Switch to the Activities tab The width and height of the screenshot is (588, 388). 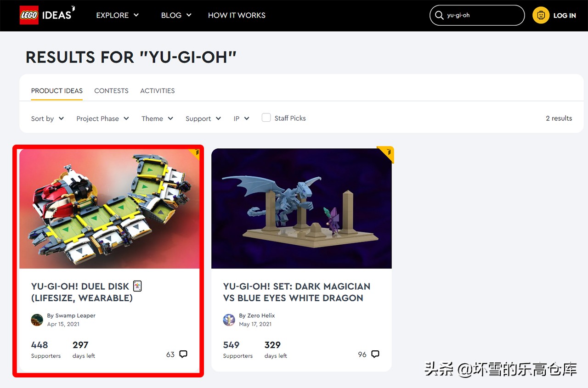158,90
